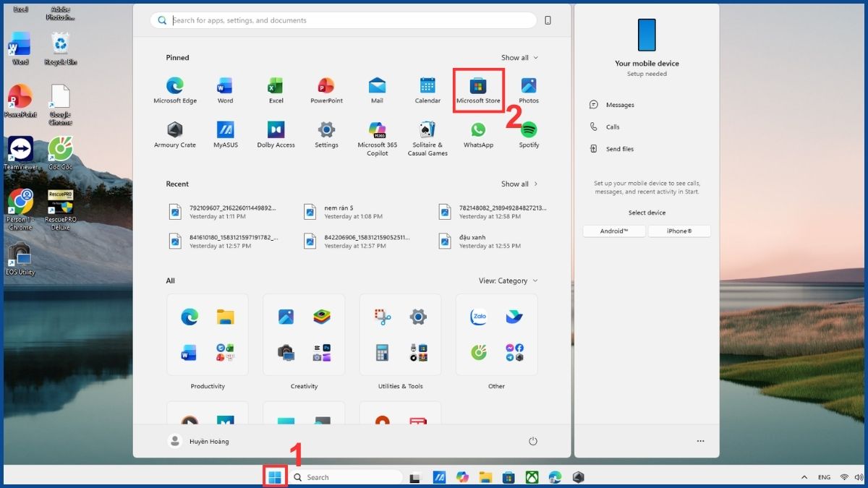The height and width of the screenshot is (488, 868).
Task: Select TeamViewer shortcut on desktop
Action: pyautogui.click(x=20, y=153)
